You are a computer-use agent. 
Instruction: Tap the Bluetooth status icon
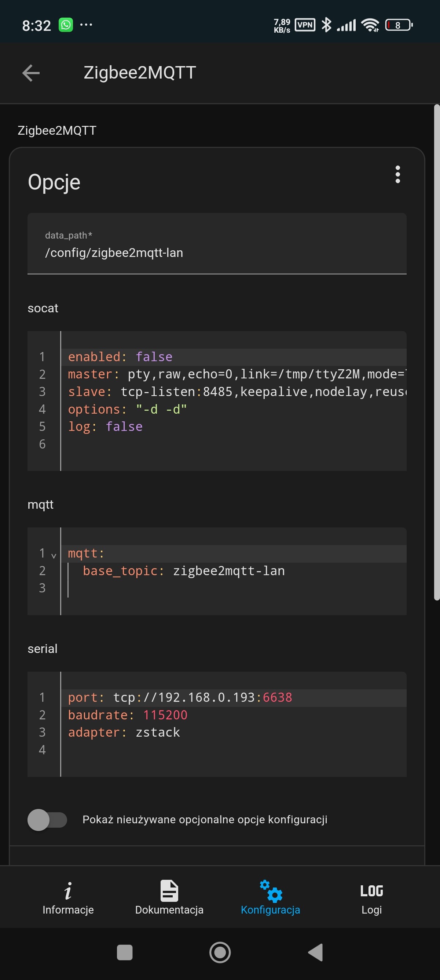[326, 25]
